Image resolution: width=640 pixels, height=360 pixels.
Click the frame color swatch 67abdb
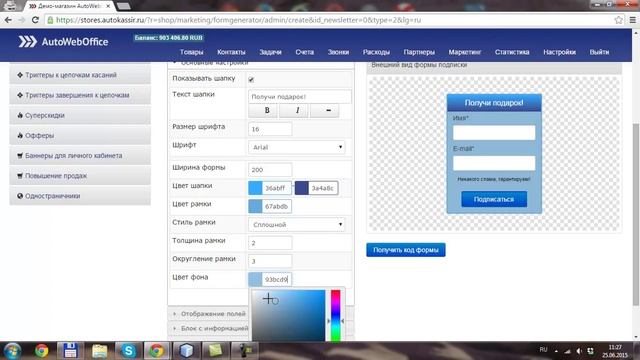pos(256,206)
